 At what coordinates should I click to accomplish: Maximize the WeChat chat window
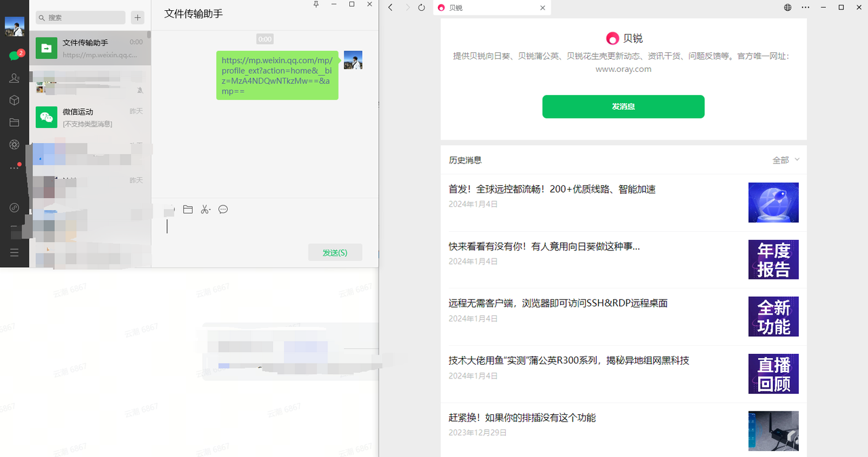pyautogui.click(x=351, y=5)
